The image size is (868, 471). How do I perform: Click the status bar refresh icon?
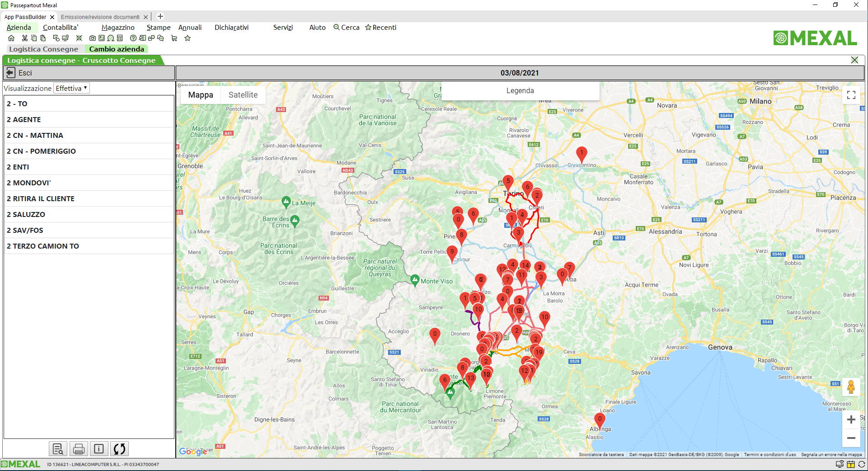click(862, 464)
